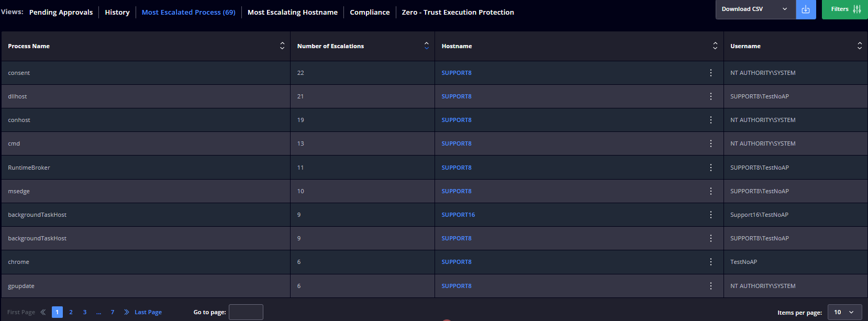Open SUPPORT8 hostname in msedge row
868x321 pixels.
[x=457, y=191]
